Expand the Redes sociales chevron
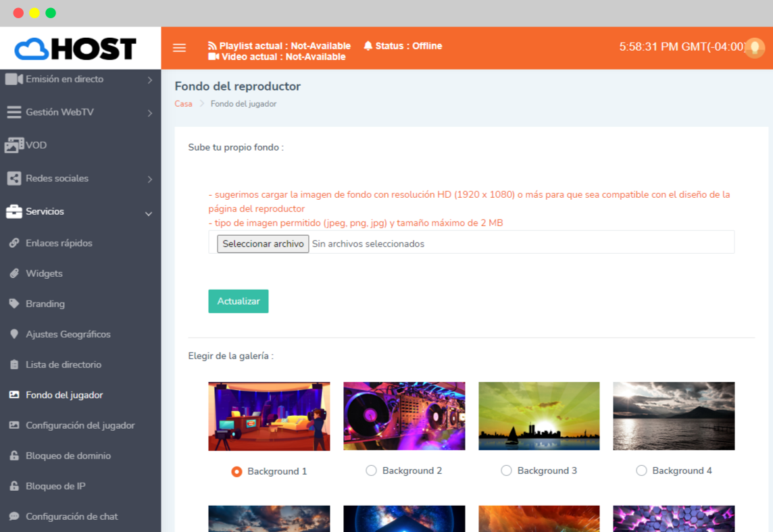This screenshot has height=532, width=773. 150,180
